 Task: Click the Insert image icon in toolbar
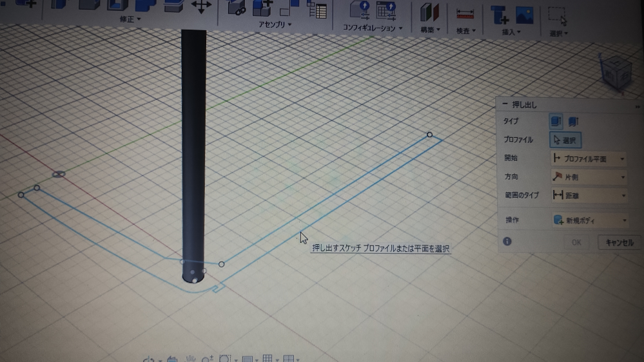(525, 14)
